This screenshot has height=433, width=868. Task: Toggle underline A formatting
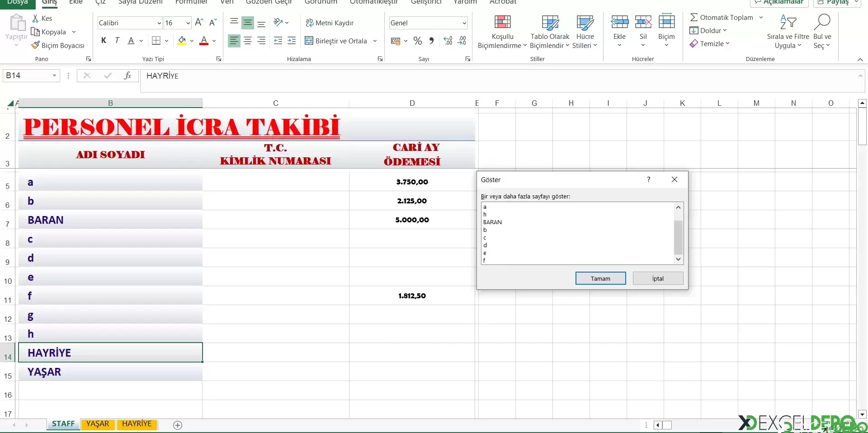131,41
